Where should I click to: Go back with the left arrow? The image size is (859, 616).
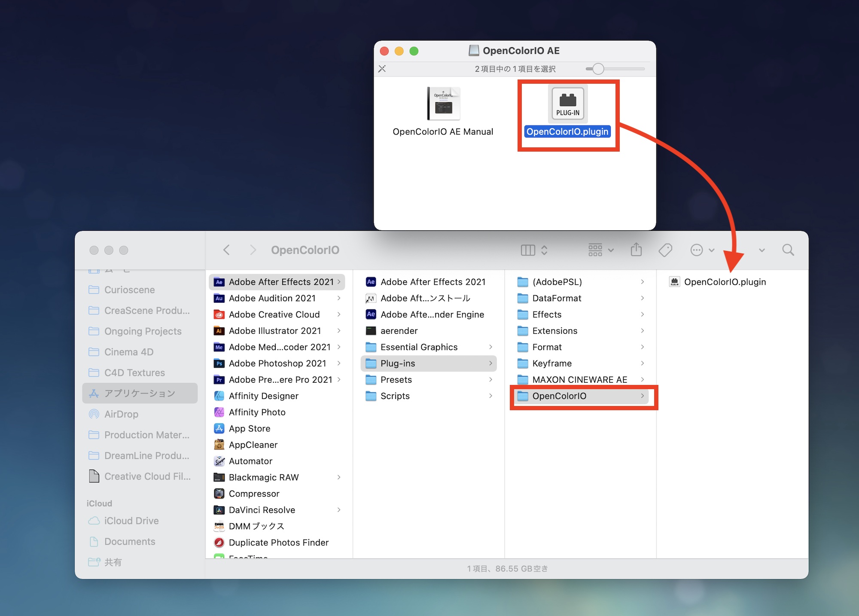pyautogui.click(x=227, y=250)
